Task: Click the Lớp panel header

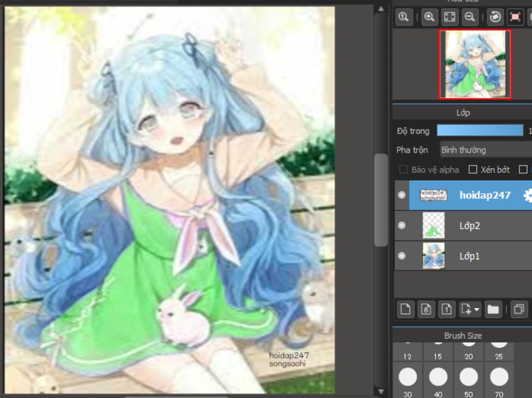Action: (463, 113)
